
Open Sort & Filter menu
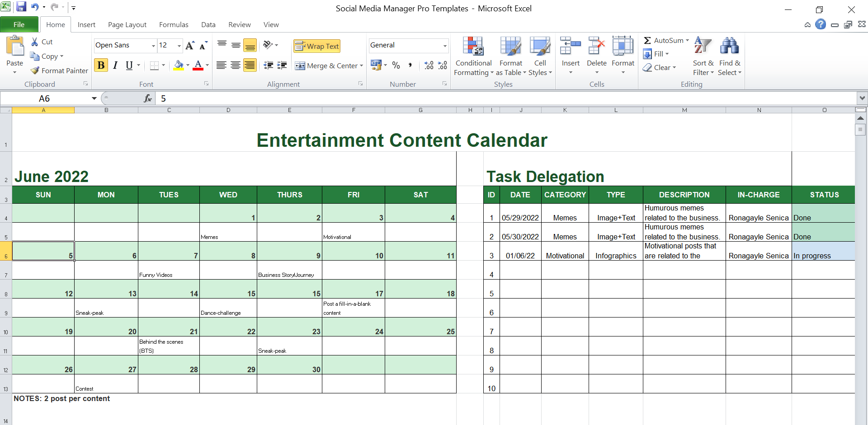[x=703, y=56]
